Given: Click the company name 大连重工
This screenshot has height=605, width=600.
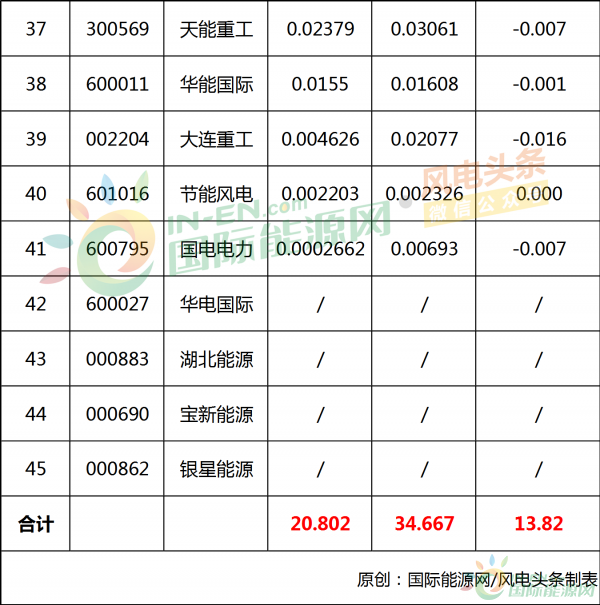Looking at the screenshot, I should tap(216, 139).
